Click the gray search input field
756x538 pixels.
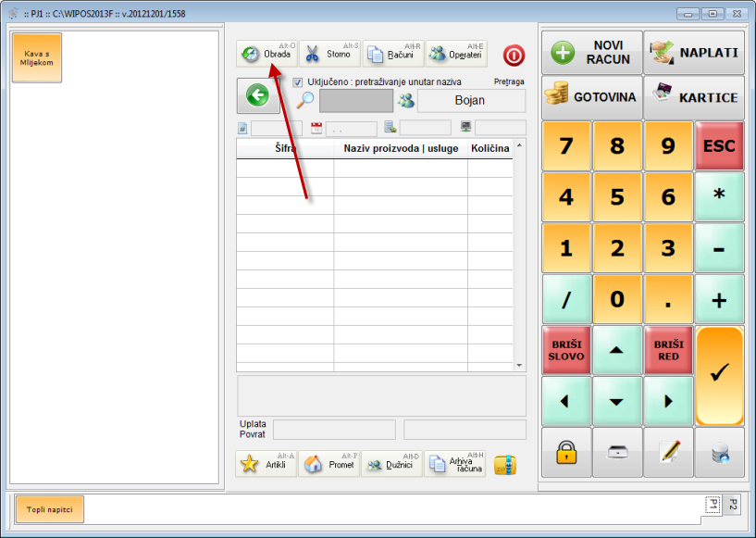point(355,101)
